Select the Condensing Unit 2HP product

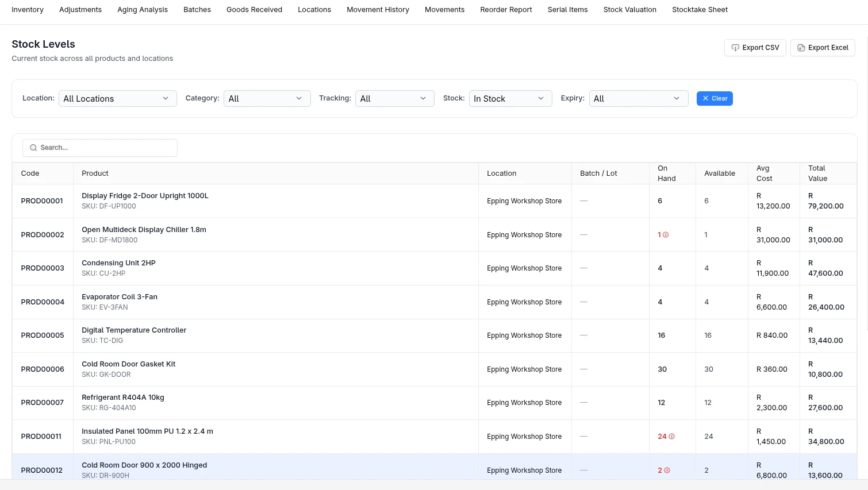click(x=118, y=263)
